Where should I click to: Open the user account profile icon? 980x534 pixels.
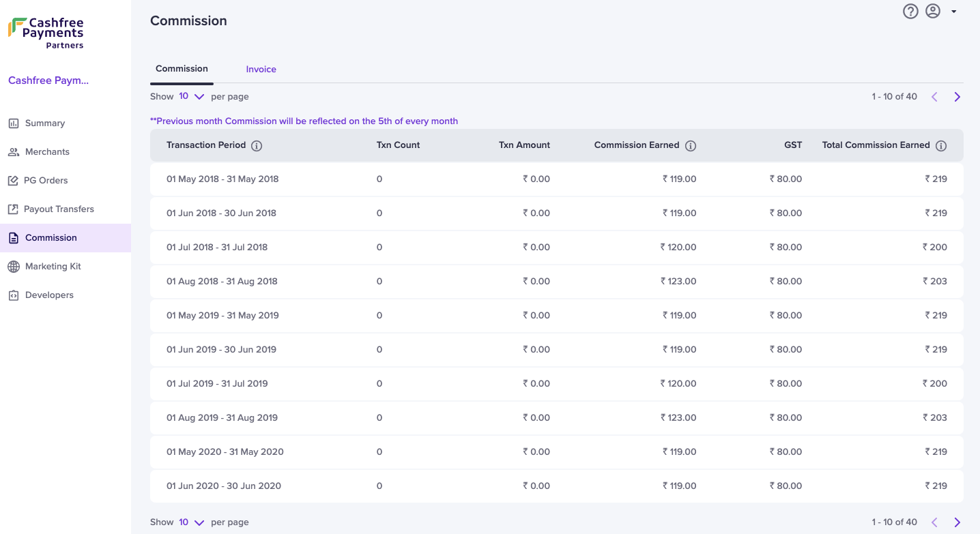(x=933, y=11)
